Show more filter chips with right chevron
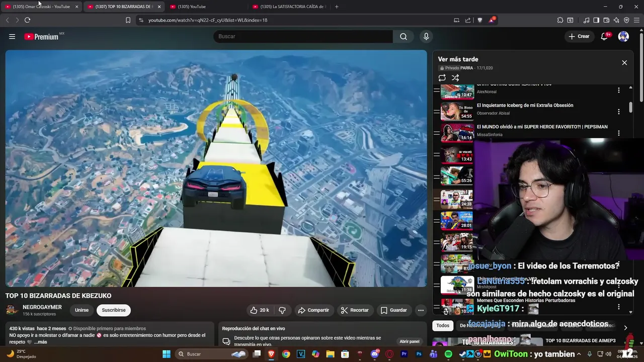 click(625, 327)
